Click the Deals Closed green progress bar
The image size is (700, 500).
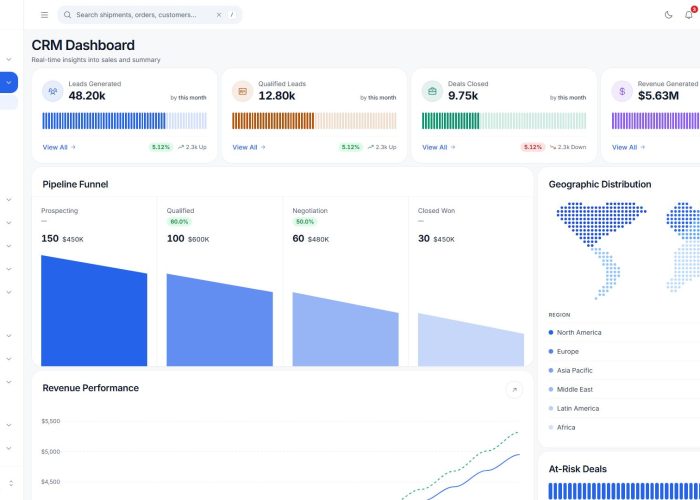coord(504,121)
